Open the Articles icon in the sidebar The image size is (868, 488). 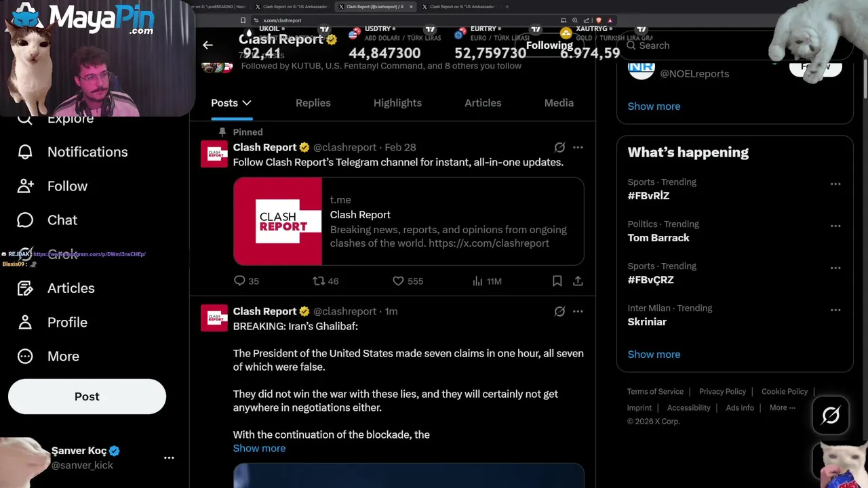coord(25,288)
